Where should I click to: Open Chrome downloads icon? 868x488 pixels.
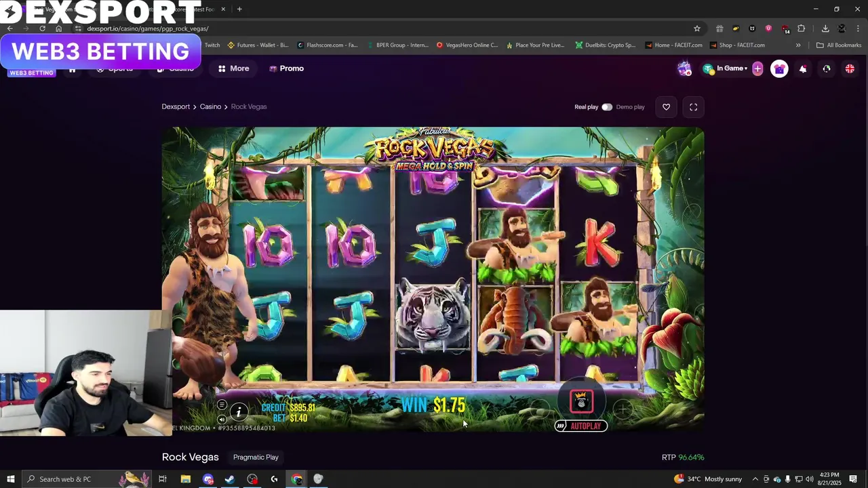point(825,28)
